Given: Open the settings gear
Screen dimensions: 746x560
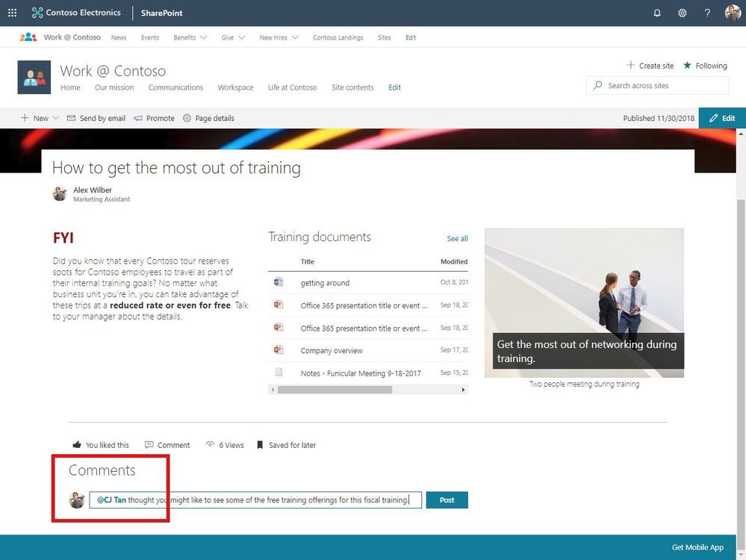Looking at the screenshot, I should [683, 13].
